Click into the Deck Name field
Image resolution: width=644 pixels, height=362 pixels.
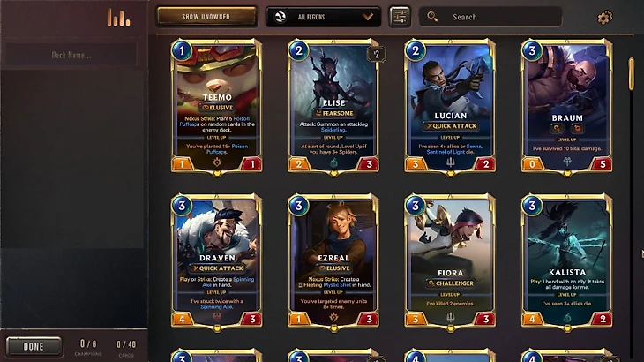[x=71, y=55]
